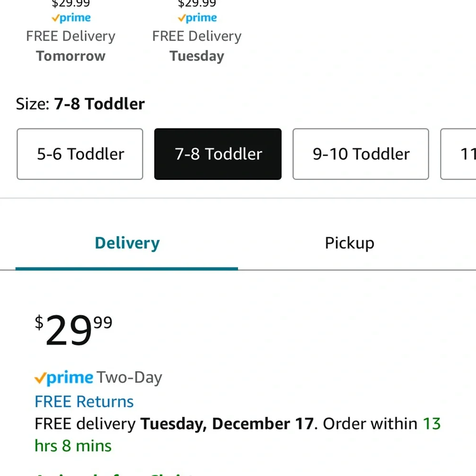
Task: Click the small $29.99 price above Tomorrow option
Action: [x=71, y=4]
